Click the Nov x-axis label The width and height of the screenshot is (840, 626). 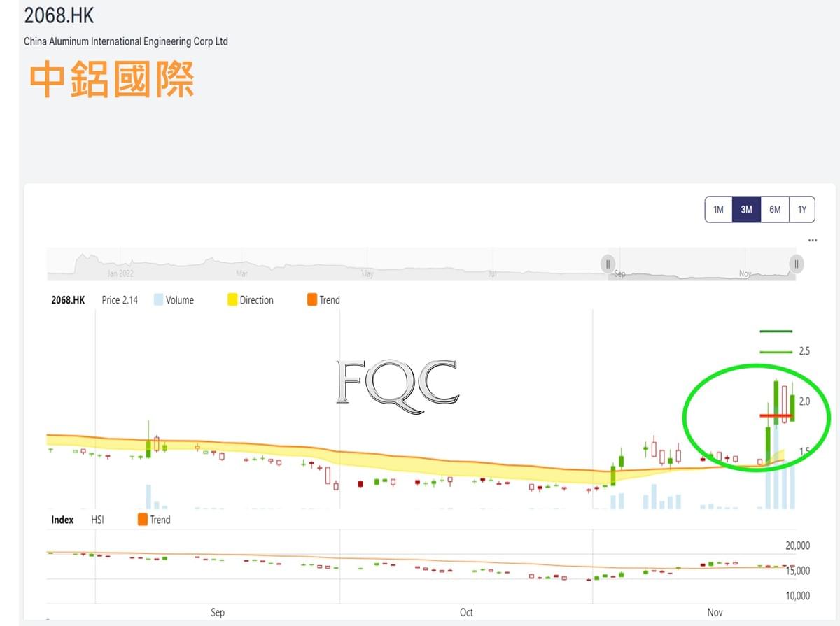(x=715, y=612)
